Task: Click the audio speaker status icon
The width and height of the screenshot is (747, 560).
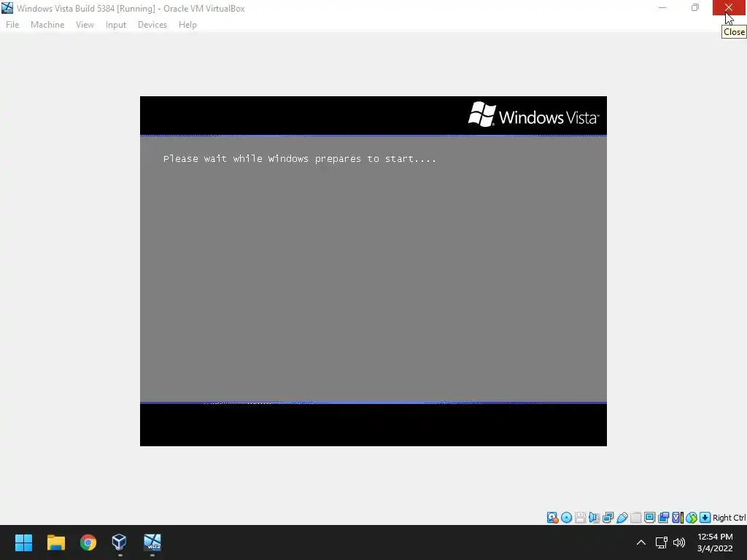Action: [x=594, y=518]
